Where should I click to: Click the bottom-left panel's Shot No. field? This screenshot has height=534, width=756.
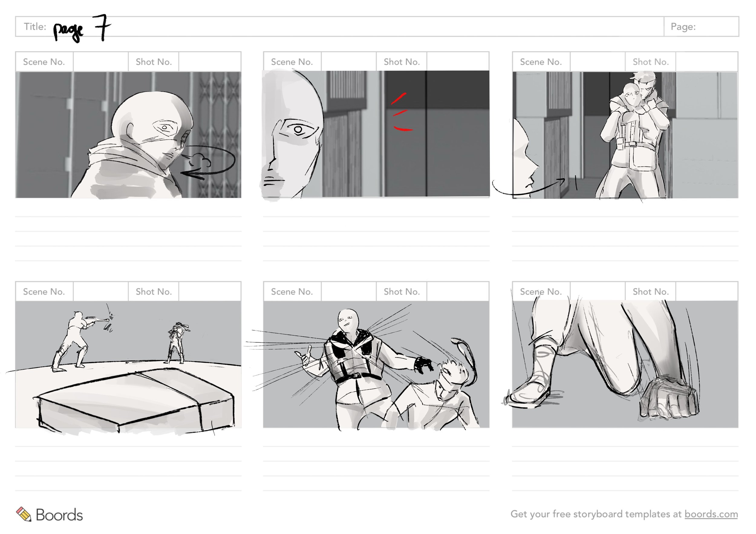(210, 292)
